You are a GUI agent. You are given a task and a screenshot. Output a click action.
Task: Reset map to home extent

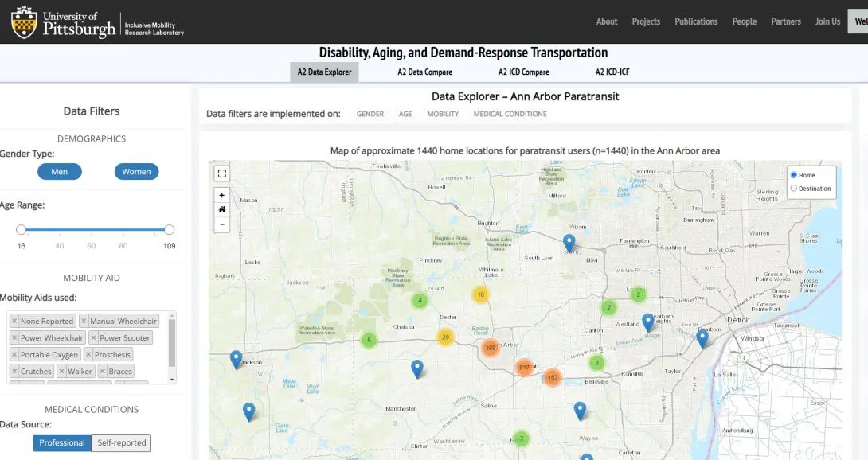coord(222,210)
